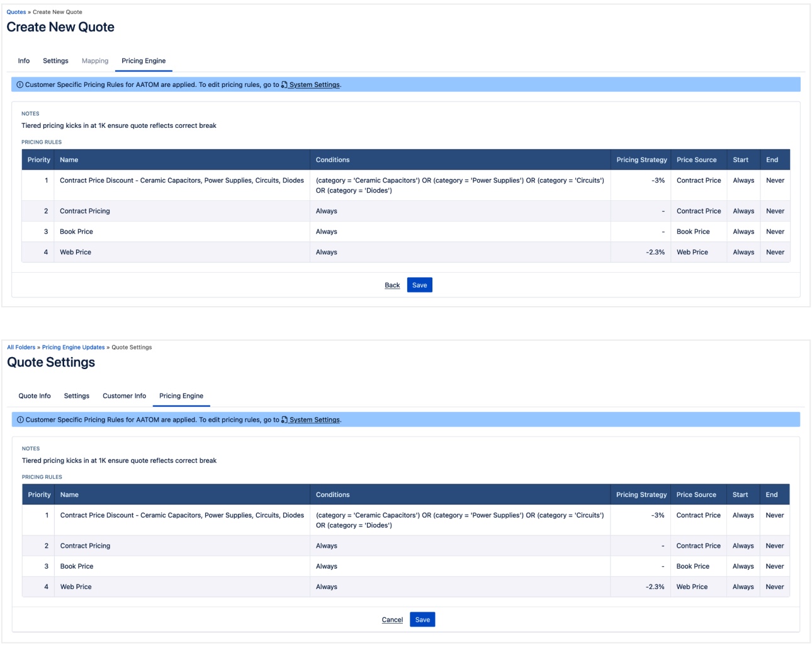Click the Cancel link
The image size is (812, 645).
click(392, 620)
